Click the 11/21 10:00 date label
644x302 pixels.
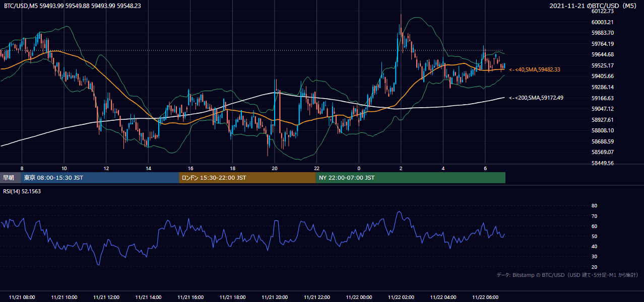[64, 297]
